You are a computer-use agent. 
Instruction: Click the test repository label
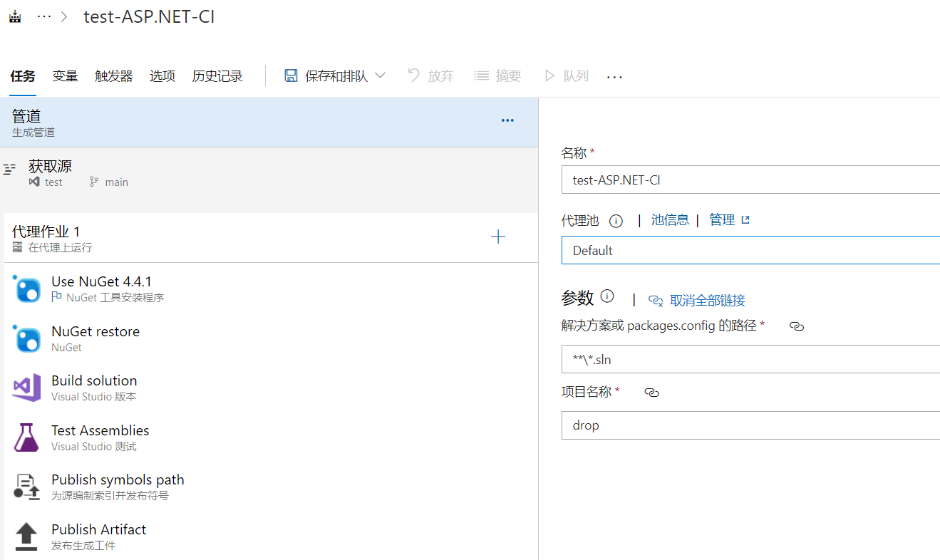pyautogui.click(x=53, y=182)
